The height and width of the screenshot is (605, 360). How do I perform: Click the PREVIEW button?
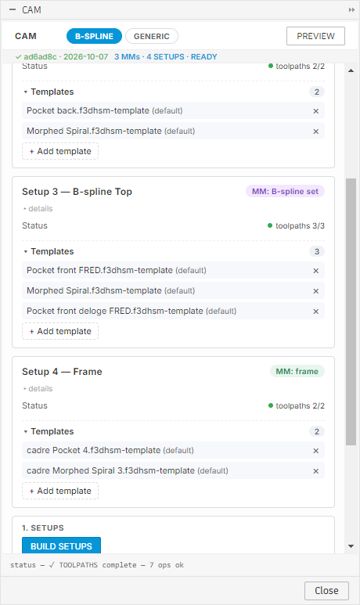(x=316, y=36)
